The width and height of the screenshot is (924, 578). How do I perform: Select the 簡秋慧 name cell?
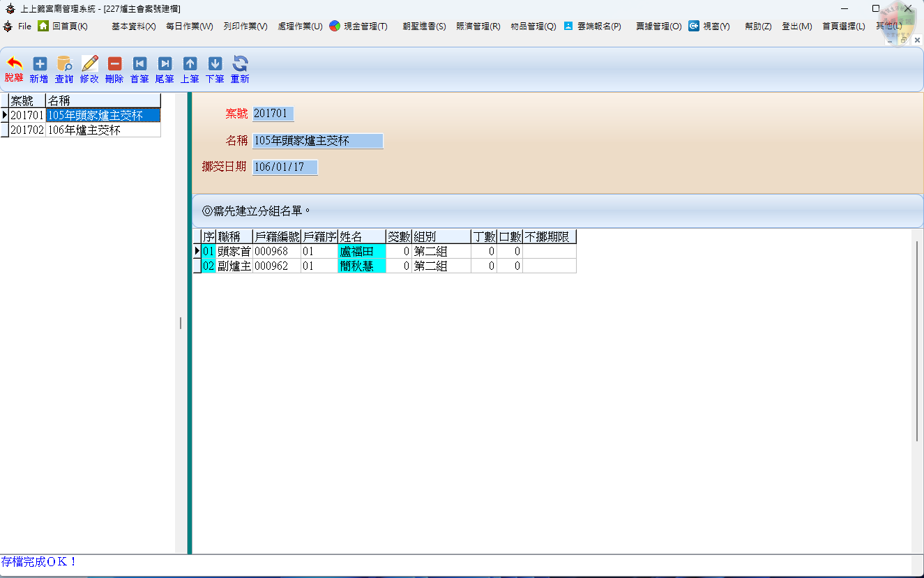click(x=361, y=266)
